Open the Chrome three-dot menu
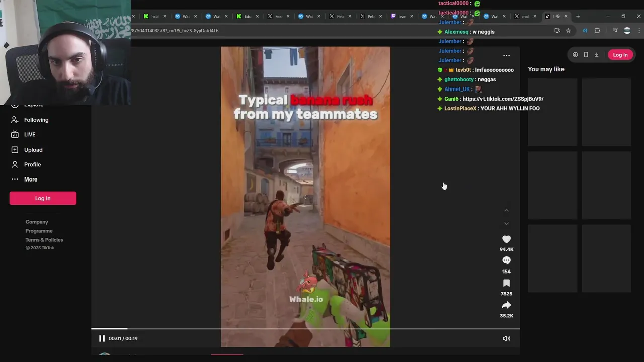This screenshot has width=644, height=362. click(639, 31)
